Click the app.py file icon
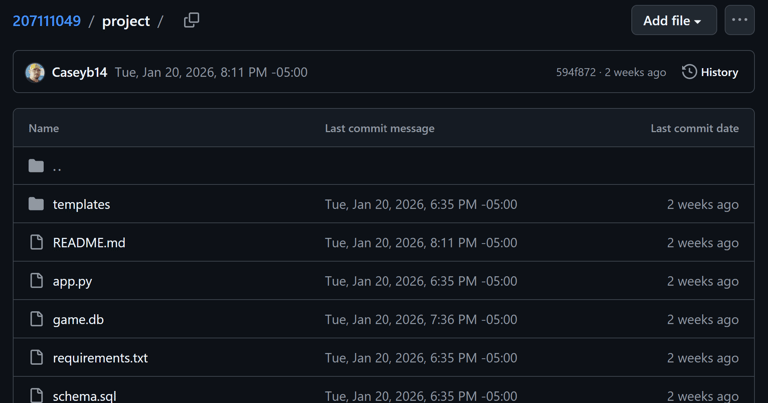Viewport: 768px width, 403px height. coord(36,281)
